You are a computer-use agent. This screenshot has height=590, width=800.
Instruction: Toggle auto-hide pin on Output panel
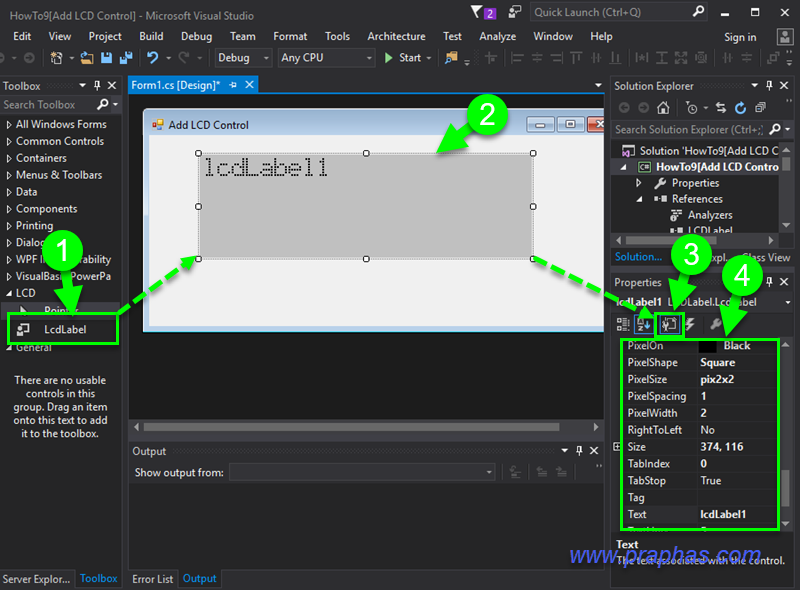[x=579, y=451]
